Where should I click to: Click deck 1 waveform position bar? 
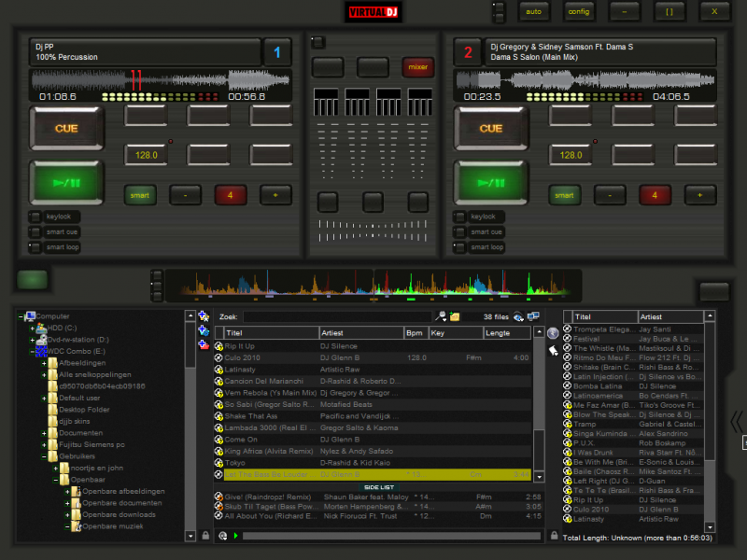[x=161, y=80]
